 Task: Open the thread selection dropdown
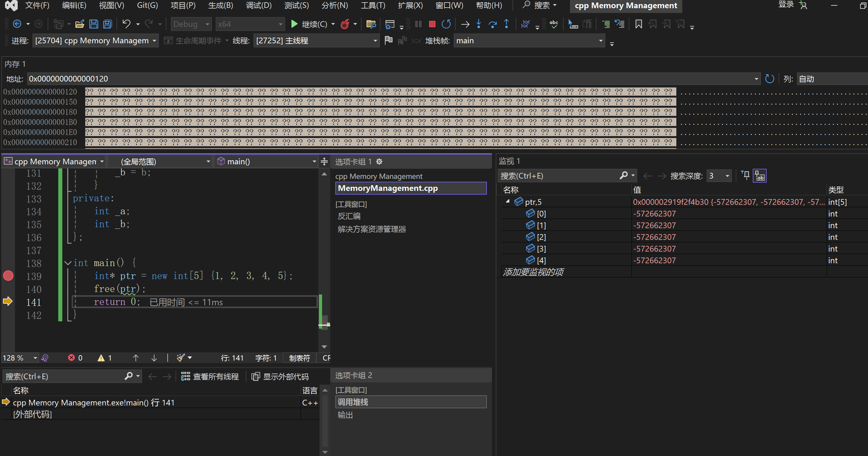[x=375, y=41]
